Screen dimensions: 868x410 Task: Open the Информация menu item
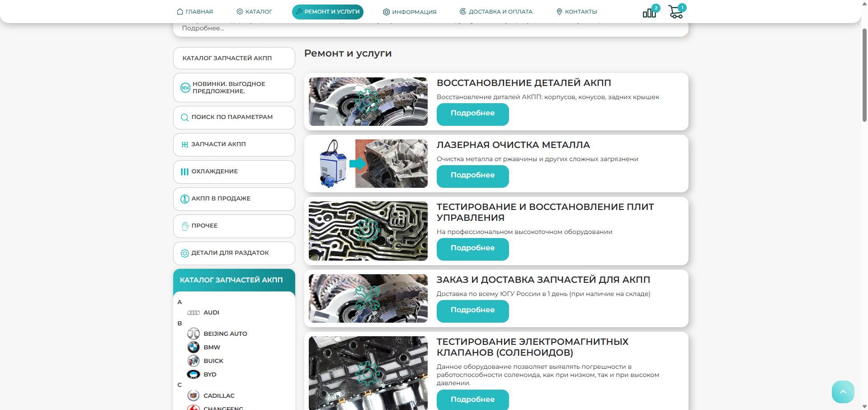coord(410,12)
